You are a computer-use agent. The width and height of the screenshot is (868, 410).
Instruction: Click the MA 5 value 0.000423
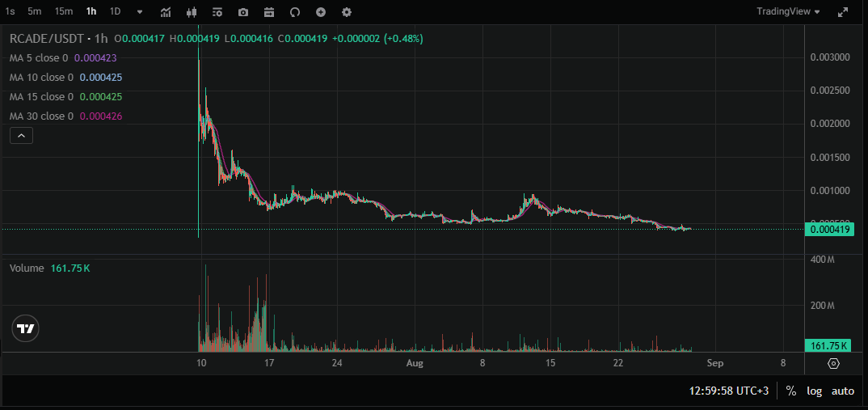coord(95,57)
